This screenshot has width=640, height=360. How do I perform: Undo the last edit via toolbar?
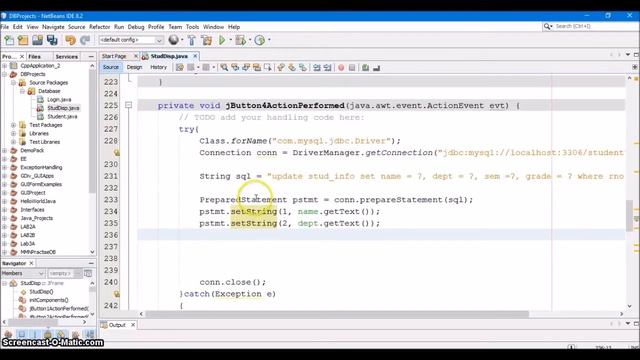(x=70, y=40)
